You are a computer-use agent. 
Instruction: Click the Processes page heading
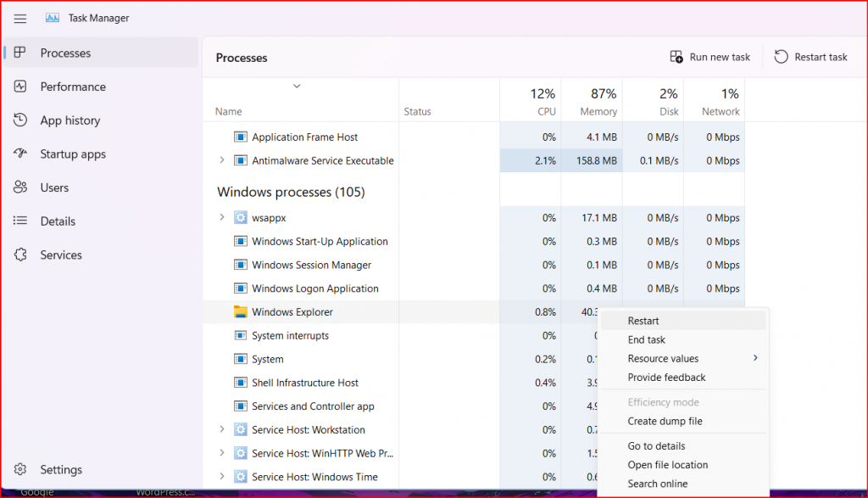pyautogui.click(x=242, y=58)
